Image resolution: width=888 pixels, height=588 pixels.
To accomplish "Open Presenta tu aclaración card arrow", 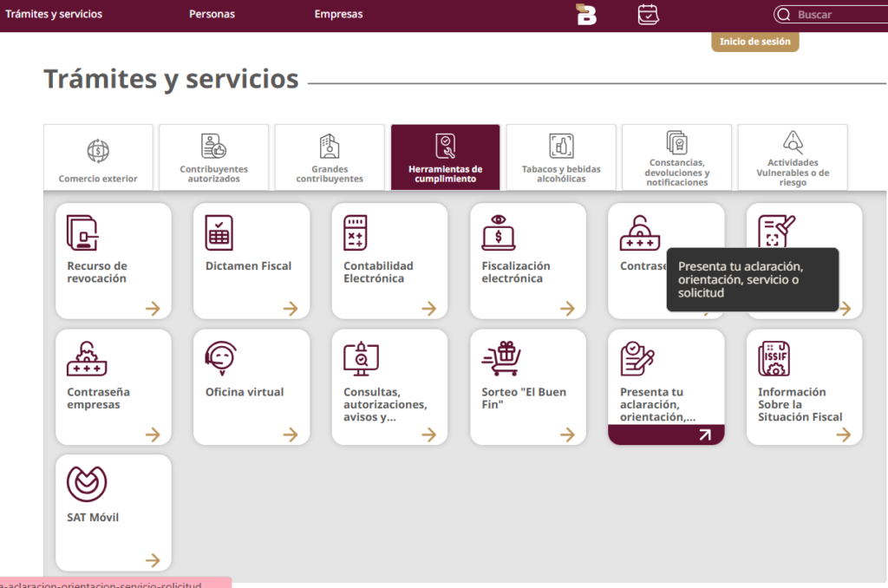I will coord(704,434).
